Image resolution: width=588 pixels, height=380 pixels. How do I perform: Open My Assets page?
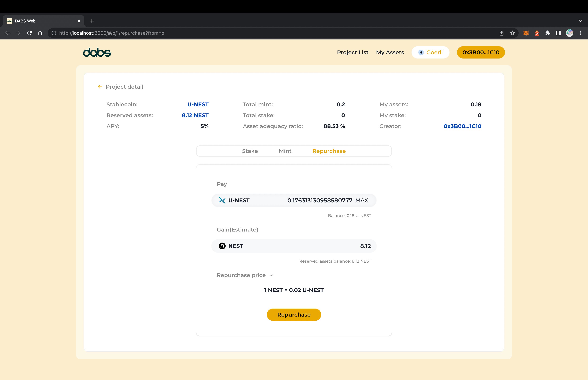point(390,52)
